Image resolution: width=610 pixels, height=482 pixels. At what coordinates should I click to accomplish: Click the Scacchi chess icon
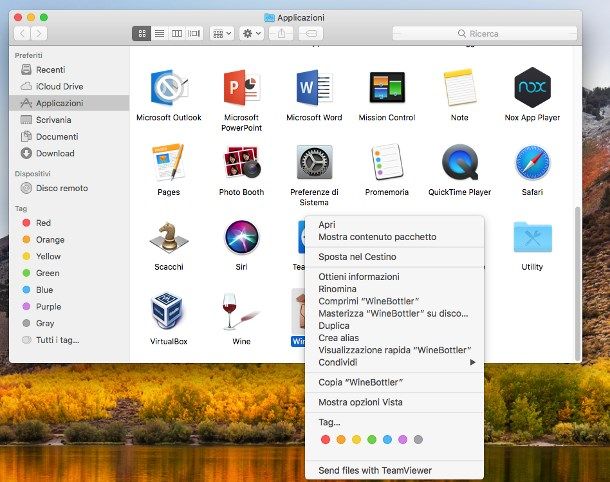169,237
